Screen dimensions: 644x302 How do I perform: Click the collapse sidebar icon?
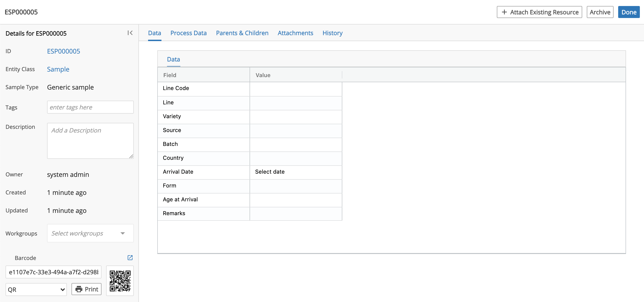coord(130,33)
